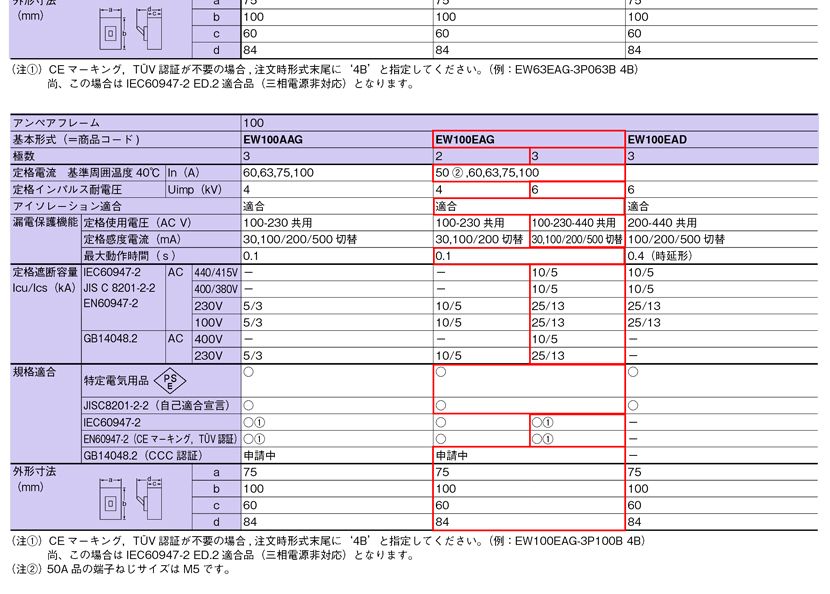This screenshot has height=594, width=830.
Task: Select the 申請中 cell under EW100EAG
Action: (452, 455)
